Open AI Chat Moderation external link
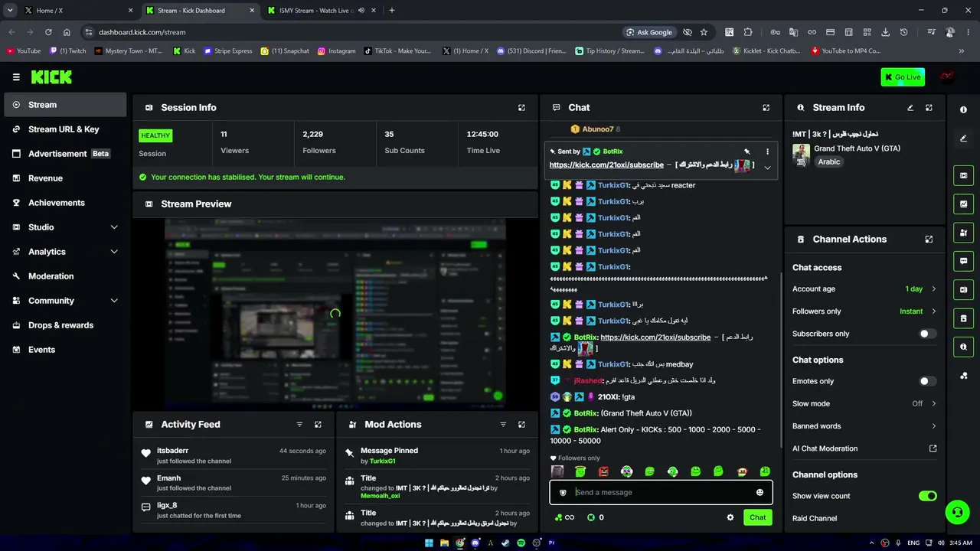This screenshot has height=551, width=980. pos(933,448)
